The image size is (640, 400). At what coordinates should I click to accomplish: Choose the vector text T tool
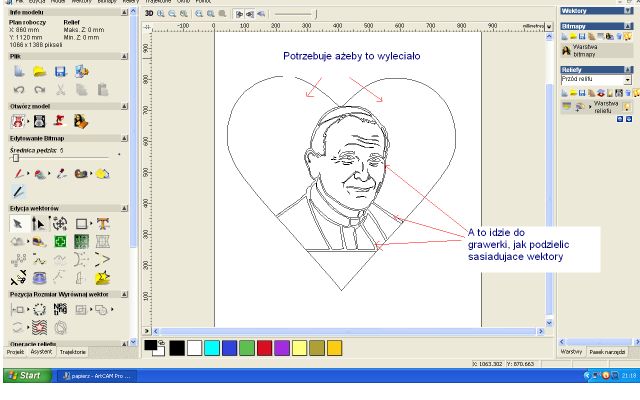point(102,224)
